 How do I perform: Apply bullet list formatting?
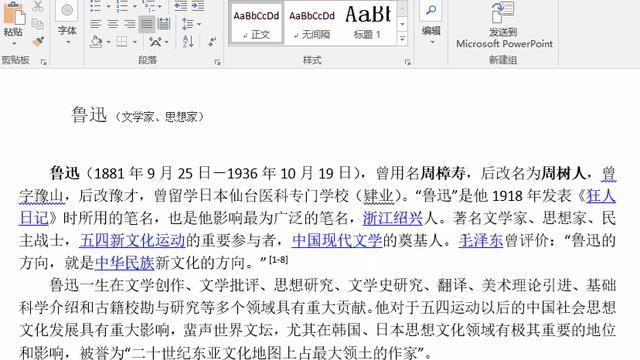tap(95, 6)
